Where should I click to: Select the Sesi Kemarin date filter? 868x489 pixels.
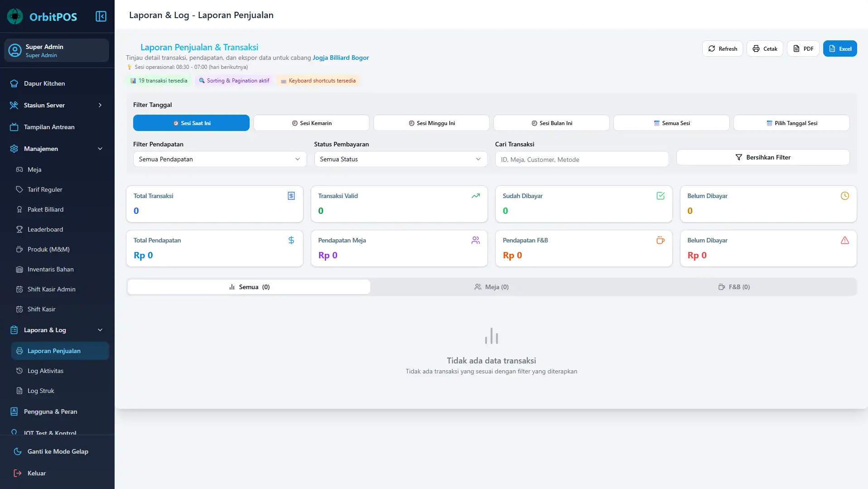pos(311,123)
